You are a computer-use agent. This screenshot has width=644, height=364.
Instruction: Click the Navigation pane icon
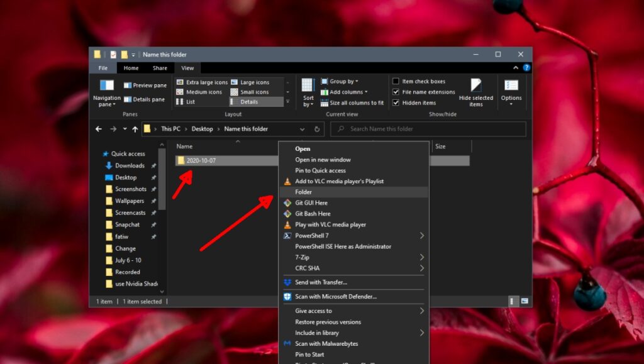tap(106, 92)
